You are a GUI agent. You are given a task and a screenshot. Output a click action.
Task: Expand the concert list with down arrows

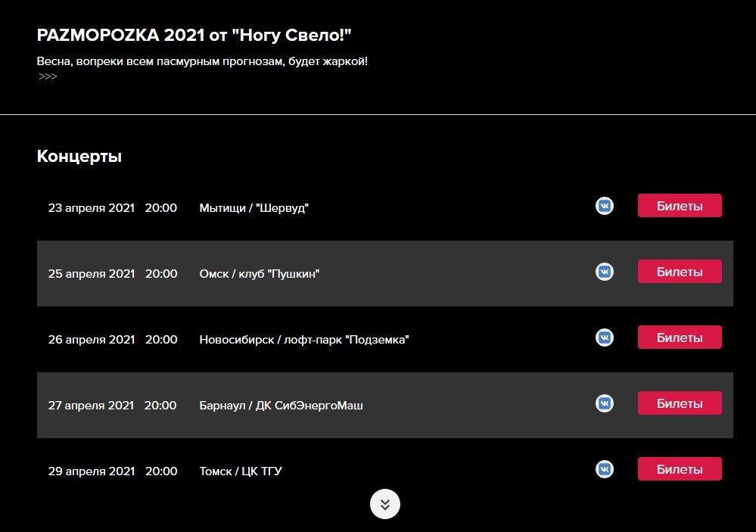click(x=384, y=504)
